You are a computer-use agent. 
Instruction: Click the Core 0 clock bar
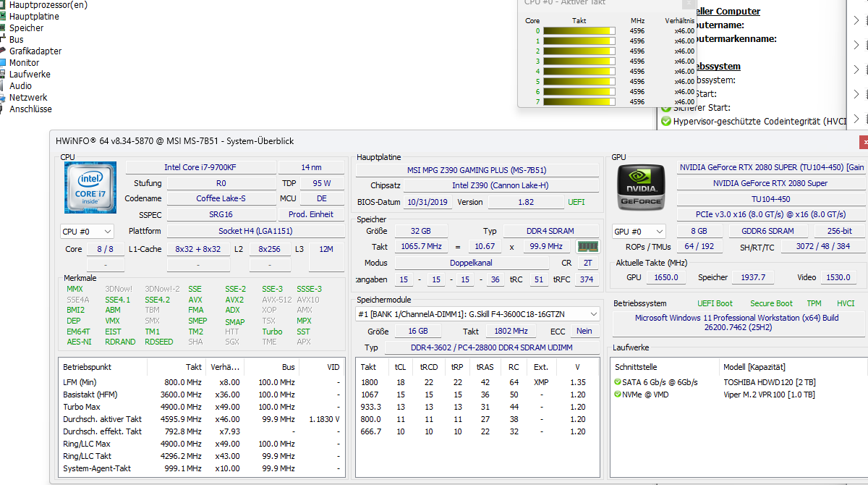click(579, 31)
